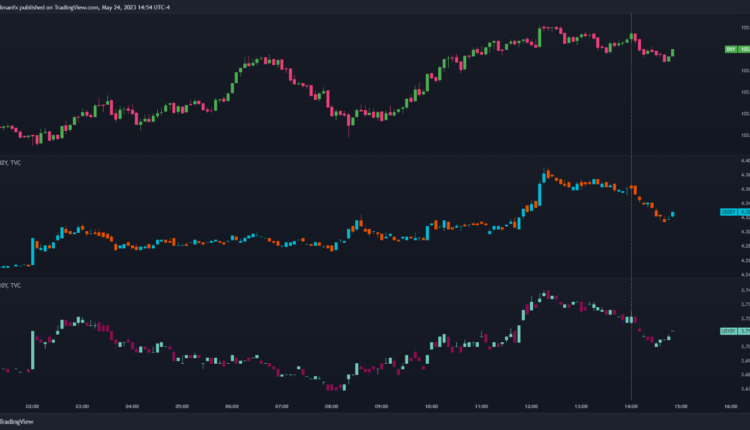Viewport: 750px width, 430px height.
Task: Click the 05:00 mark on time axis
Action: coord(181,407)
